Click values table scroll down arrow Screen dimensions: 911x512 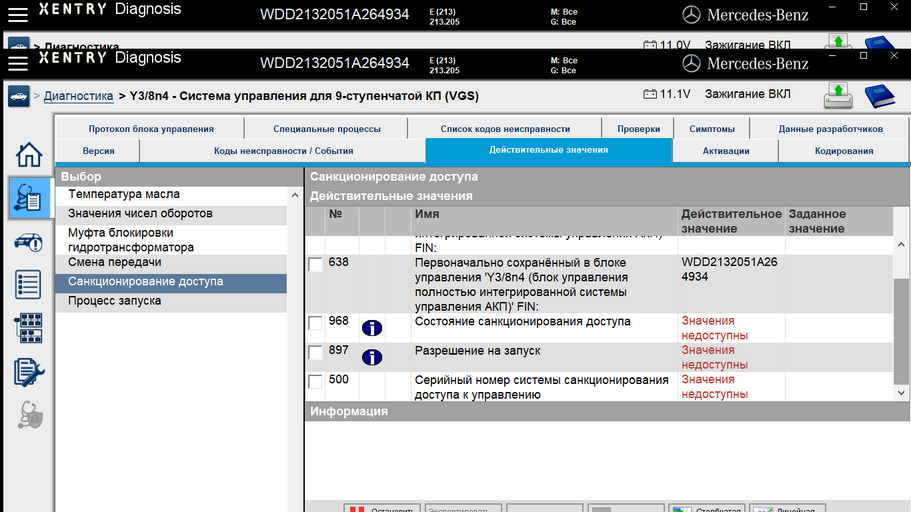click(901, 393)
